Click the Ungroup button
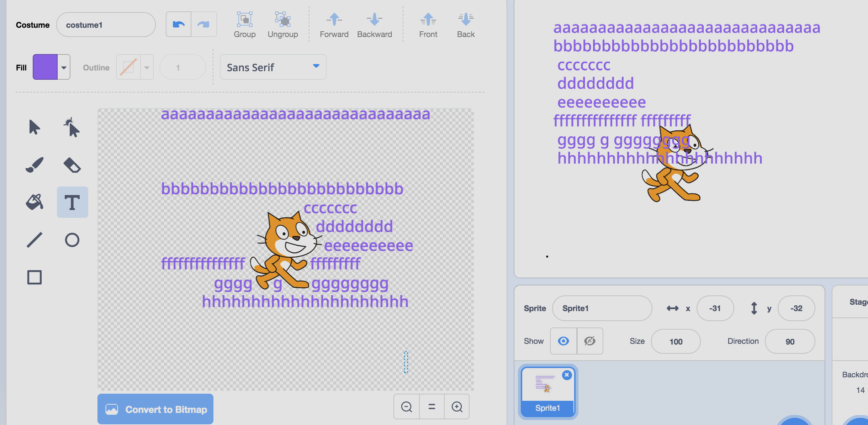 click(283, 24)
